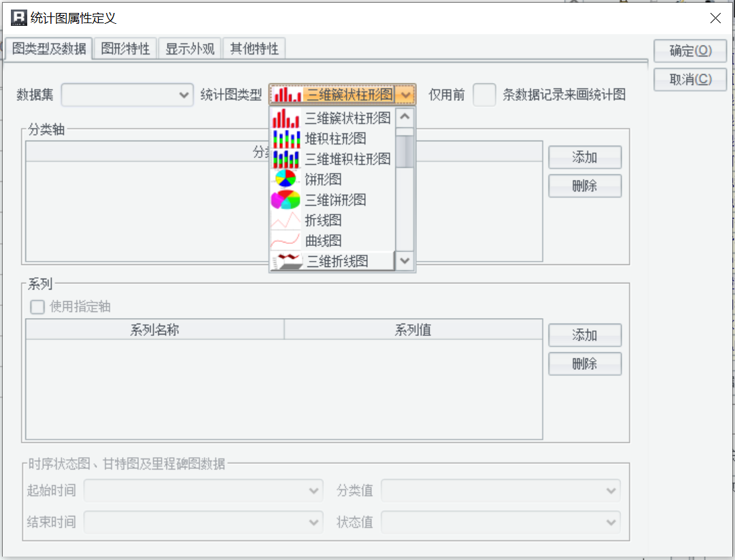Open the 显示外观 tab
The height and width of the screenshot is (560, 735).
pyautogui.click(x=189, y=48)
